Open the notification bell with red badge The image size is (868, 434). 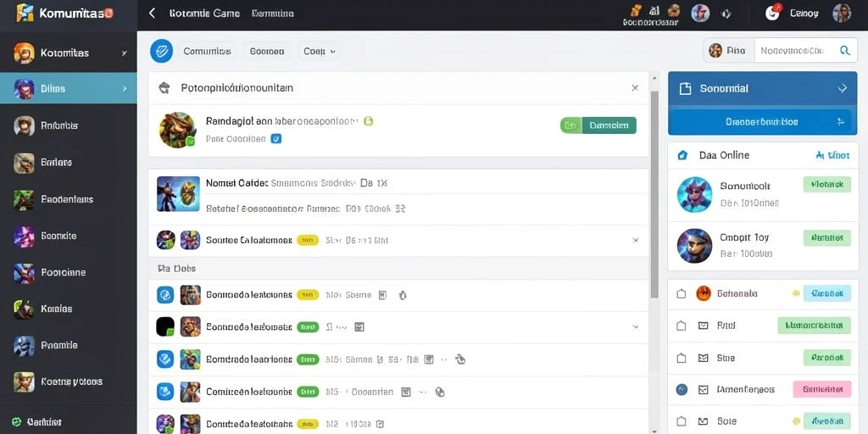click(x=772, y=13)
